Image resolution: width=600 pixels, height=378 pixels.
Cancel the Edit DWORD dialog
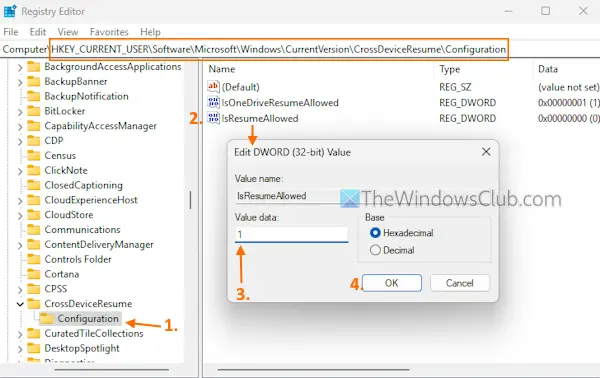(460, 283)
